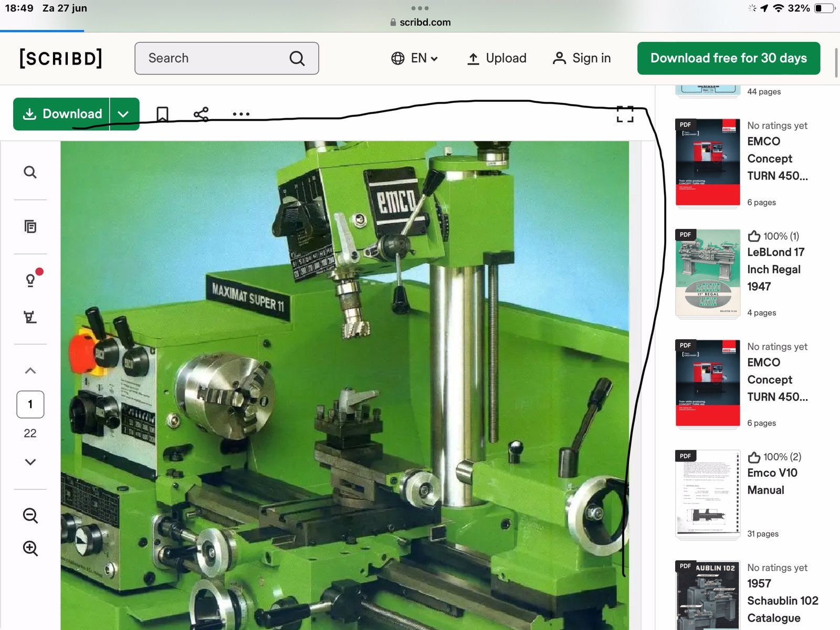Open the Sign in link
Viewport: 840px width, 630px height.
[x=582, y=58]
